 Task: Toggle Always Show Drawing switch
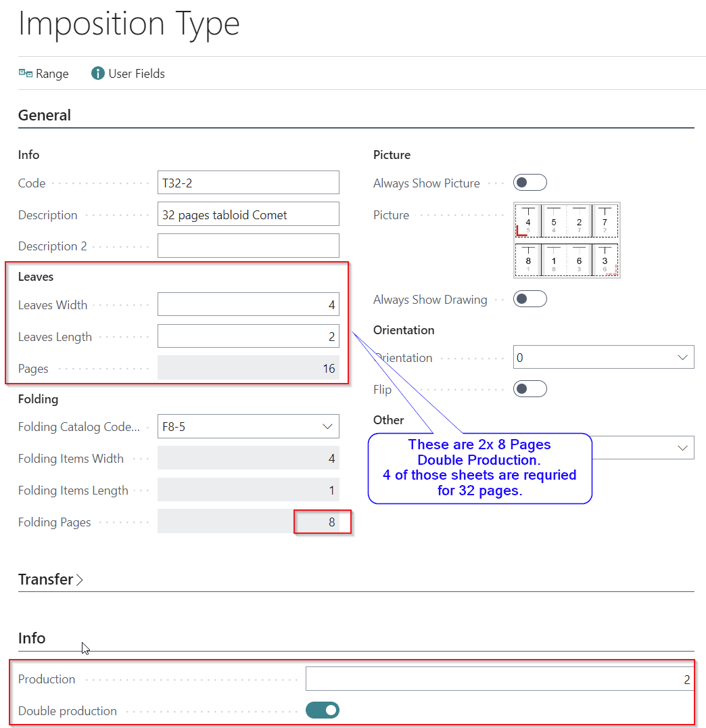pos(529,299)
